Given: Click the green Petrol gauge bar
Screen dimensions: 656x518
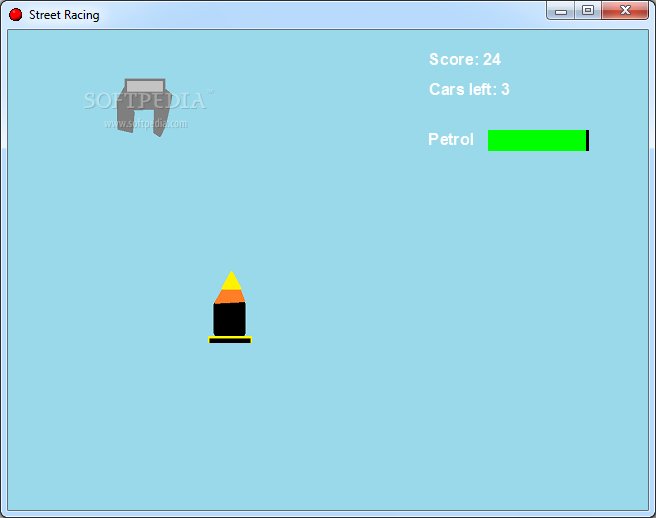Looking at the screenshot, I should [x=538, y=141].
